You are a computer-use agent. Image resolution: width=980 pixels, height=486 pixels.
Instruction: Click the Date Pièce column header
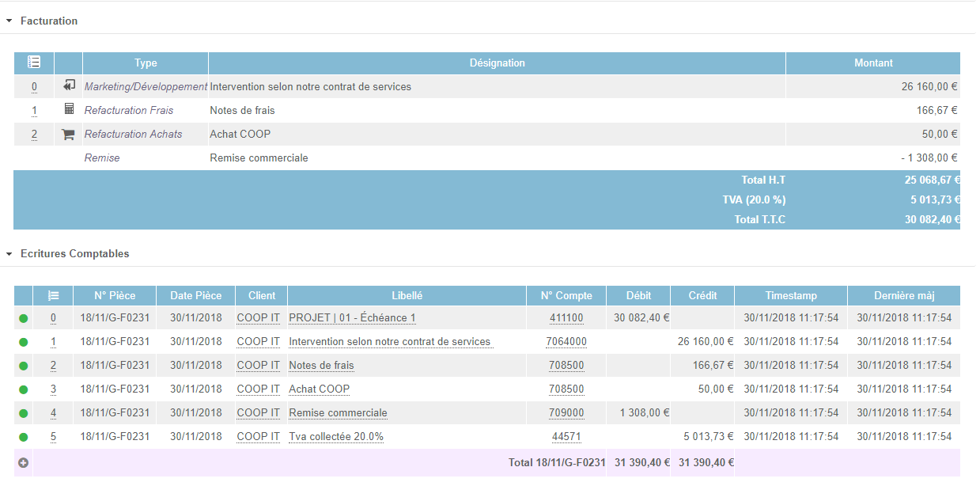coord(196,295)
